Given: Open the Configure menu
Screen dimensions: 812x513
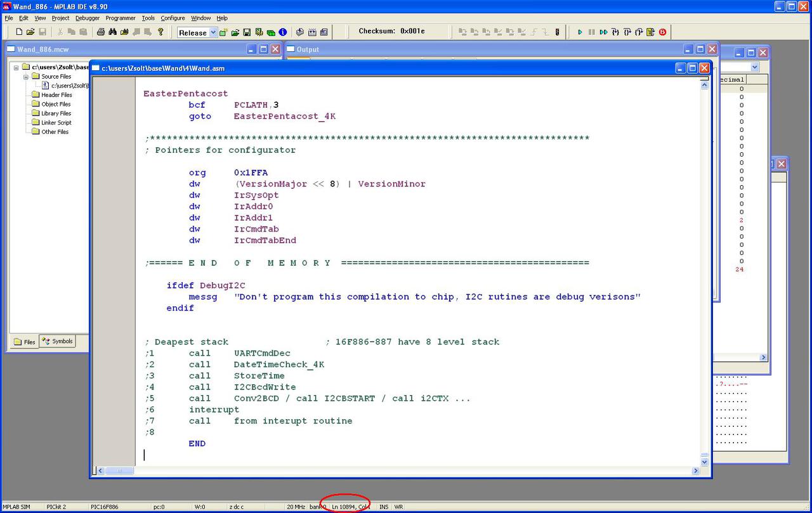Looking at the screenshot, I should (173, 18).
